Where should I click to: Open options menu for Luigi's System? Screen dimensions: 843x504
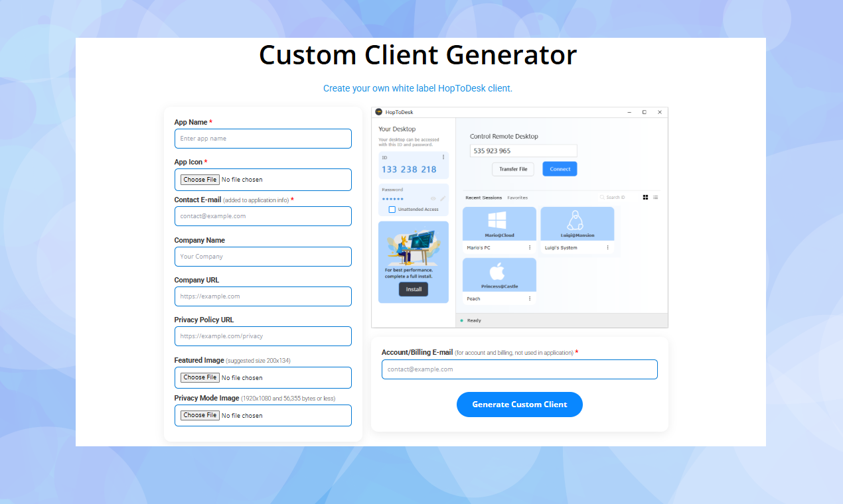607,247
